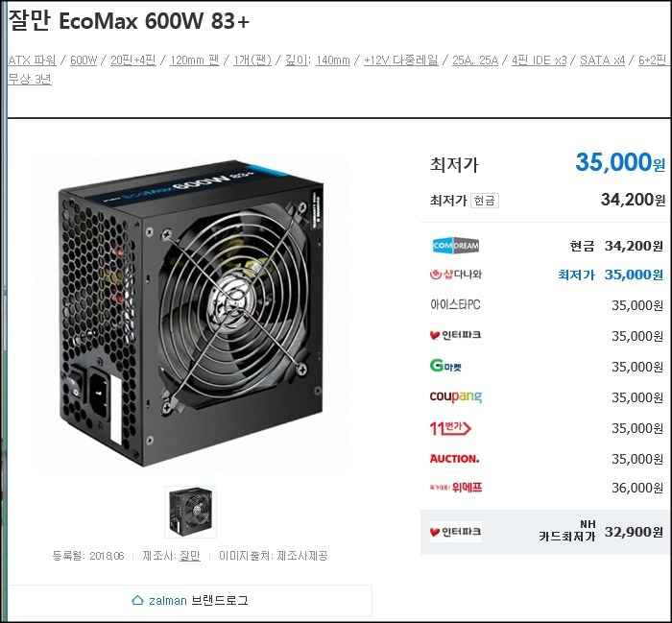672x623 pixels.
Task: Click the small product thumbnail image
Action: [x=191, y=512]
